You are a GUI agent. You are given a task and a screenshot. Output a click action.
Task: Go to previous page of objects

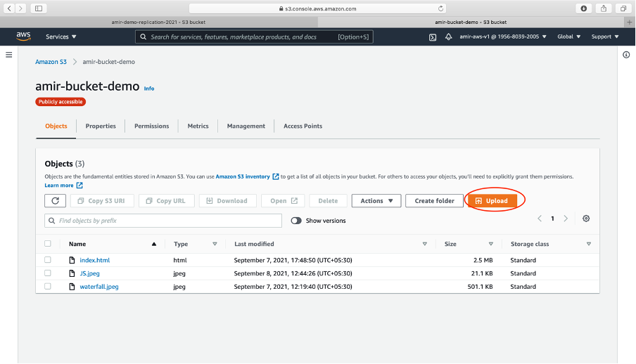tap(540, 219)
